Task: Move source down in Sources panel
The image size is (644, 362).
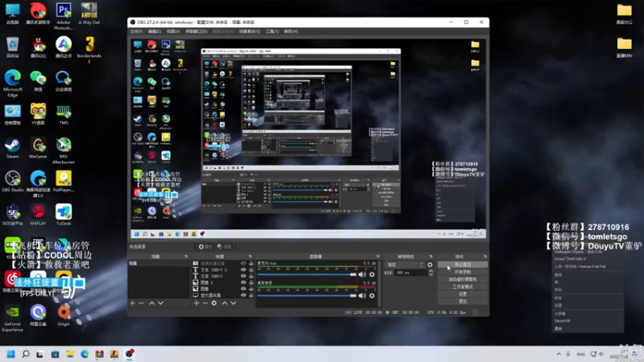Action: [233, 303]
